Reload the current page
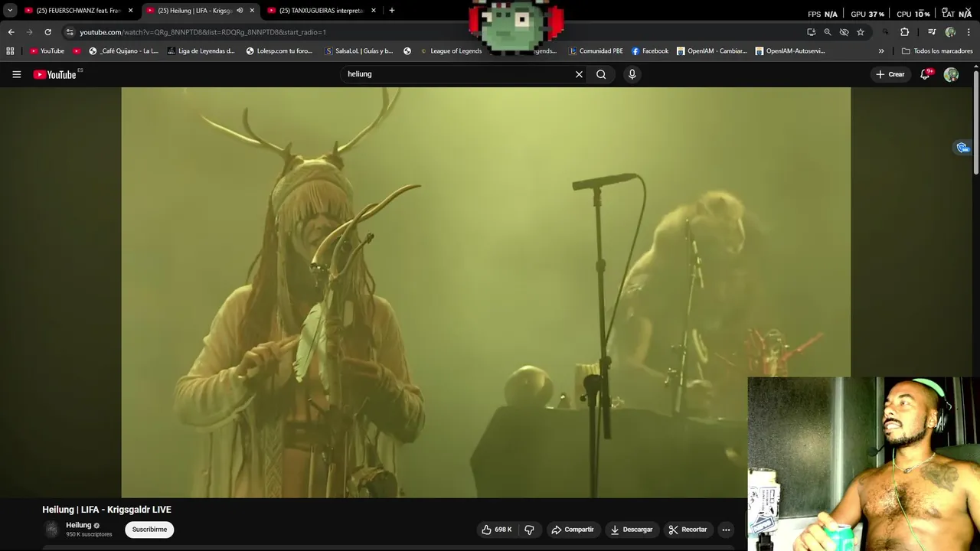Screen dimensions: 980x551 click(47, 32)
